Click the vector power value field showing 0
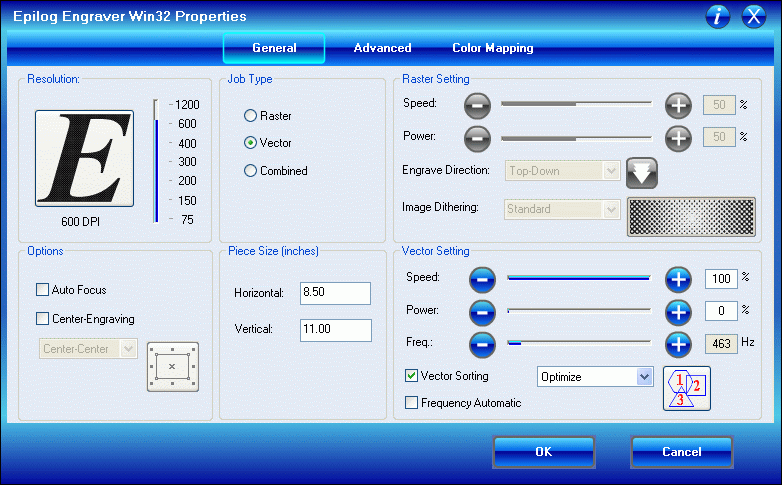 [721, 311]
